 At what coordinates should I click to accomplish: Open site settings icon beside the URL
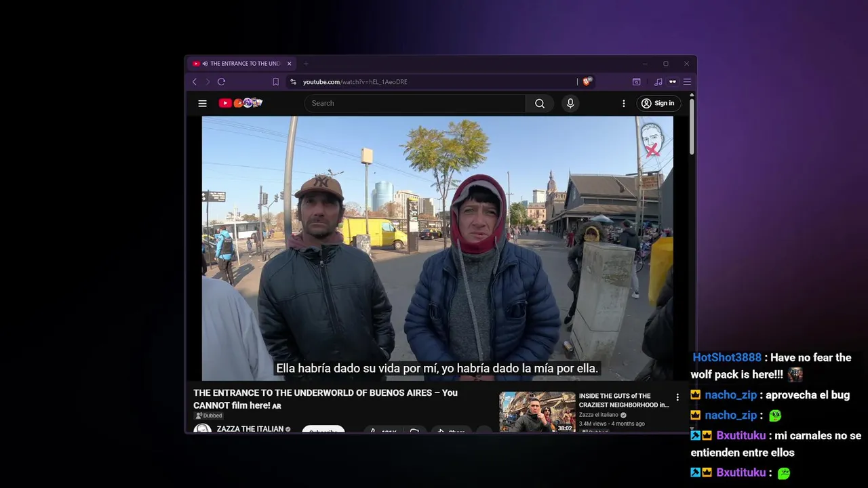[x=293, y=82]
